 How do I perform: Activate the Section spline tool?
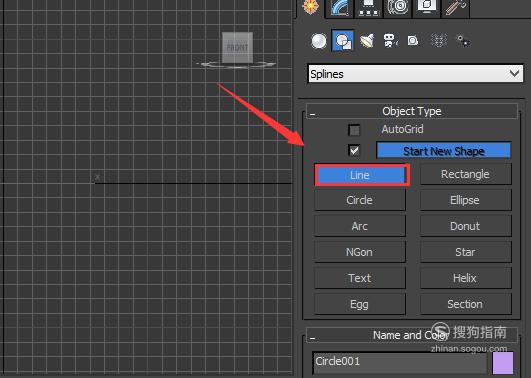(x=465, y=304)
